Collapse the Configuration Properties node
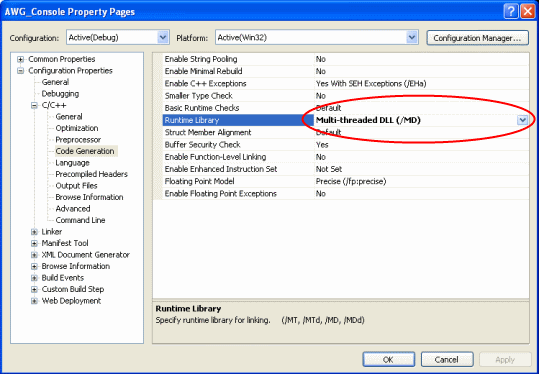 click(x=21, y=71)
